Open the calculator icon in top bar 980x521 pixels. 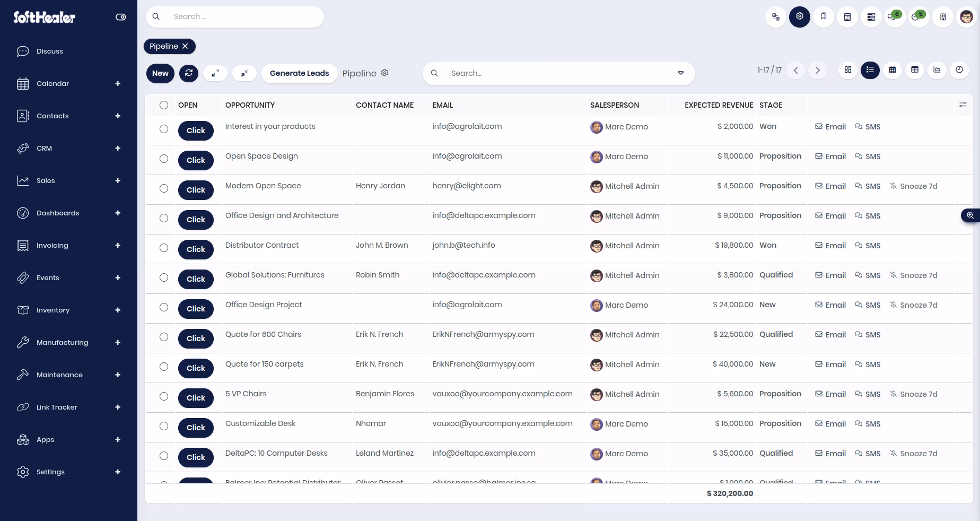point(847,17)
